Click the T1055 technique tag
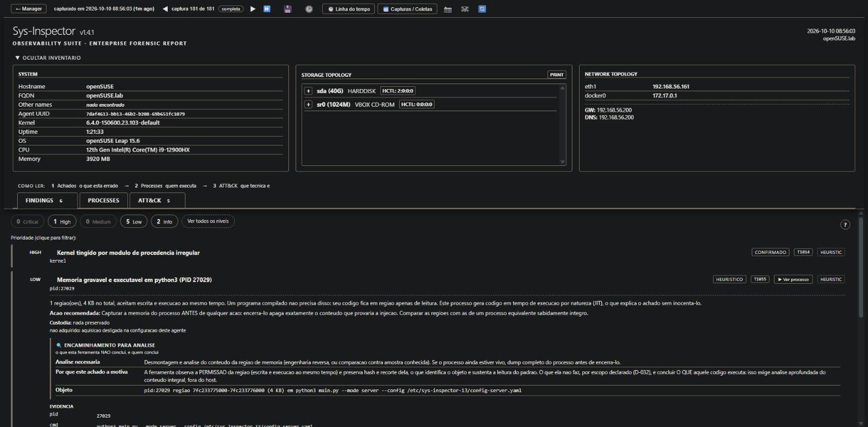 coord(760,279)
